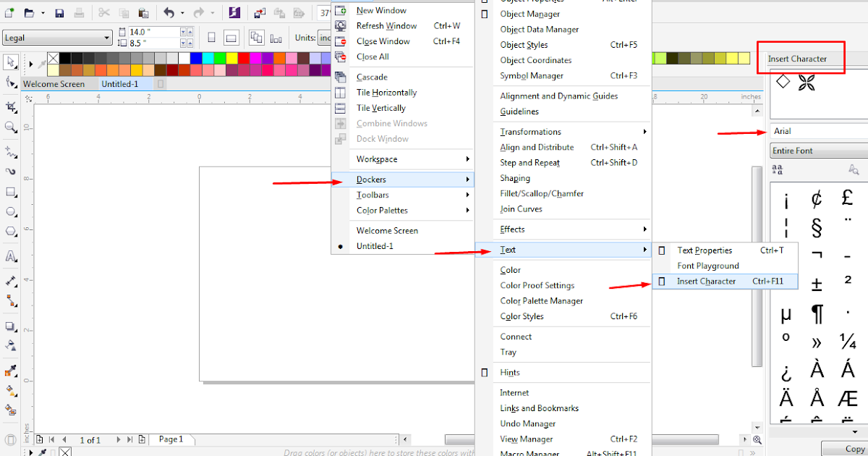The width and height of the screenshot is (868, 456).
Task: Click the Cut icon on the toolbar
Action: click(x=104, y=12)
